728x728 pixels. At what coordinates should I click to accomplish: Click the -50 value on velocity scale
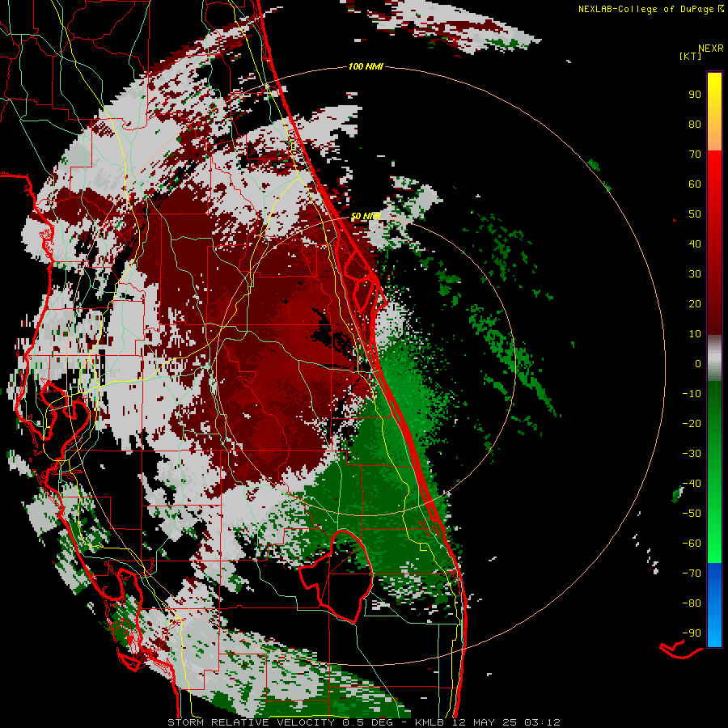pyautogui.click(x=692, y=514)
